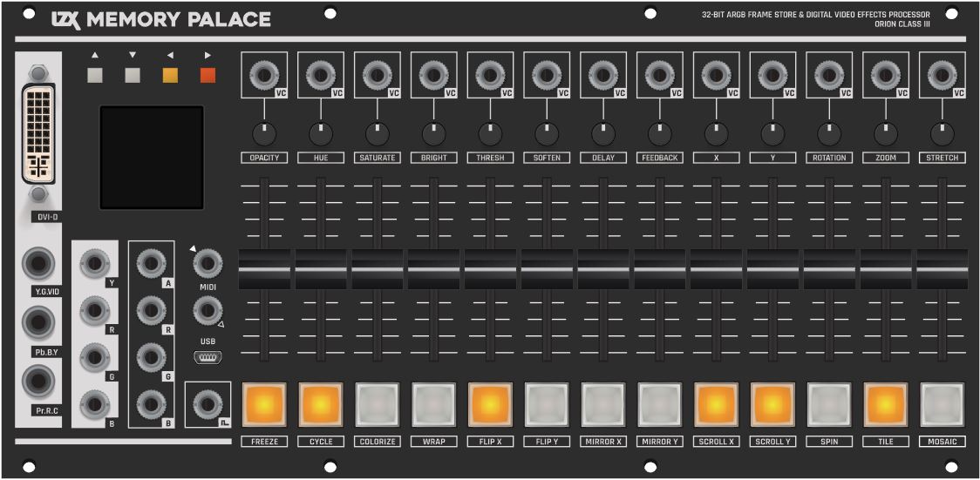Viewport: 980px width, 480px height.
Task: Click the X fader handle
Action: (716, 269)
